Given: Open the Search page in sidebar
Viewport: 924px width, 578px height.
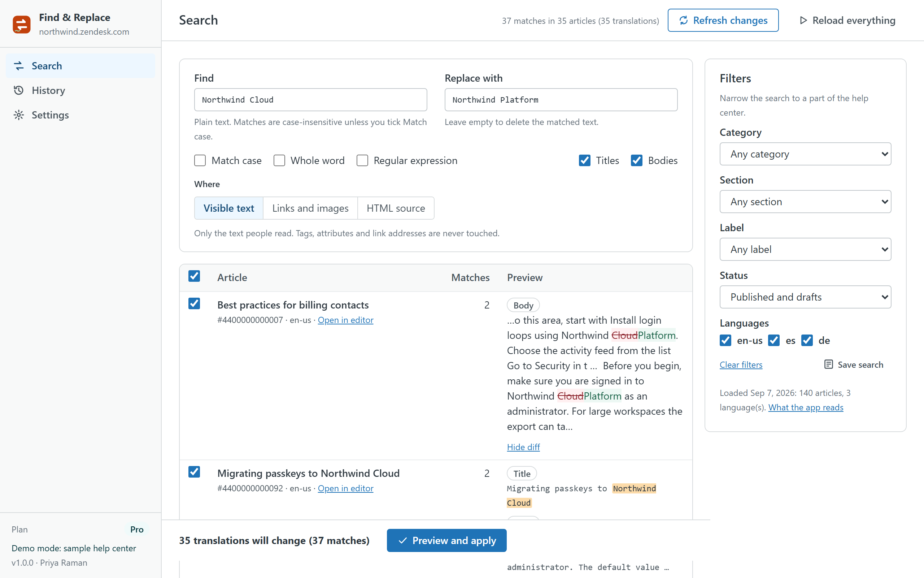Looking at the screenshot, I should point(80,66).
